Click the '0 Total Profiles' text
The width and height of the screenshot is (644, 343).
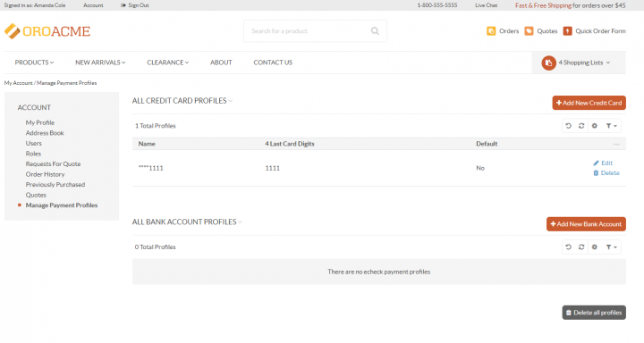pos(156,247)
